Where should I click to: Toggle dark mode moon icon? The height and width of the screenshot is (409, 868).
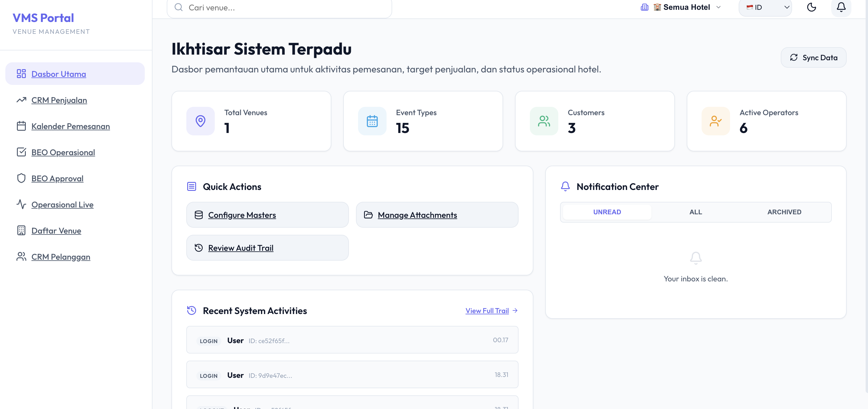[x=811, y=7]
